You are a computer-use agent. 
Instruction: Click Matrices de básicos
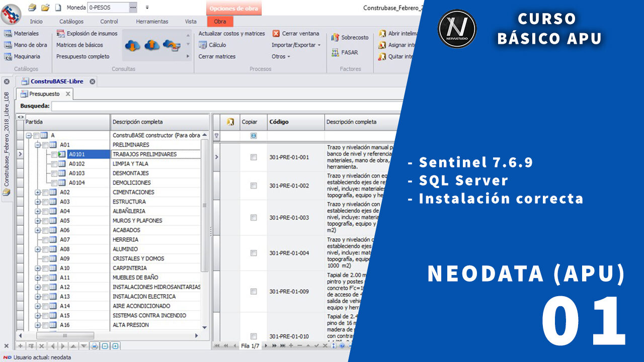click(79, 45)
